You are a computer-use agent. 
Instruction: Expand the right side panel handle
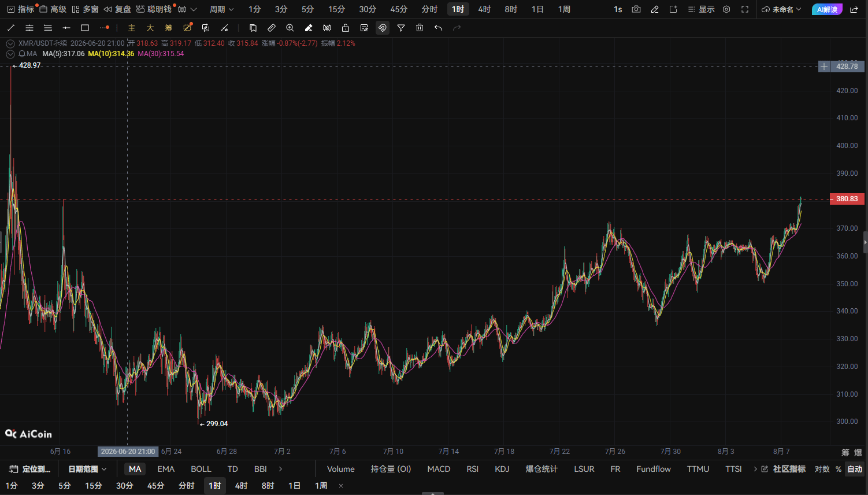point(865,242)
